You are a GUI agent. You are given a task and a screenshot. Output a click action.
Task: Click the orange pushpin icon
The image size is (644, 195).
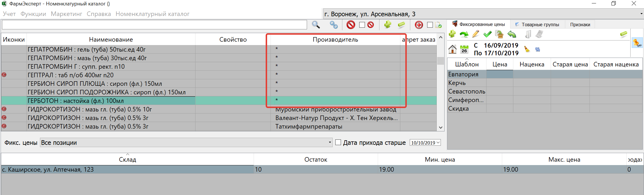click(637, 43)
